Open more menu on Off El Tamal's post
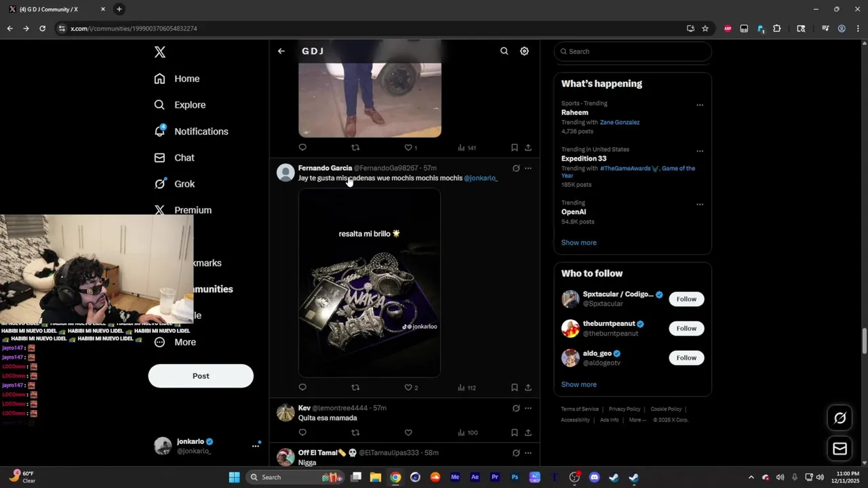Viewport: 868px width, 488px height. tap(528, 453)
